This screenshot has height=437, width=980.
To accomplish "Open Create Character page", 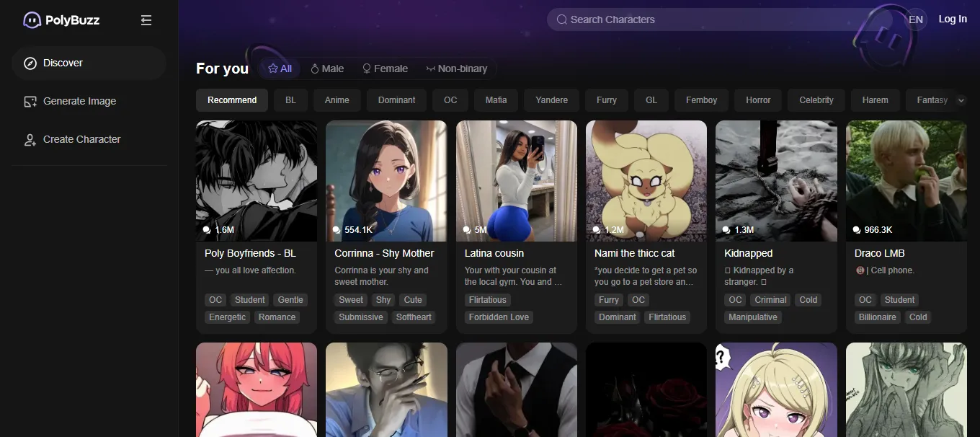I will (89, 139).
